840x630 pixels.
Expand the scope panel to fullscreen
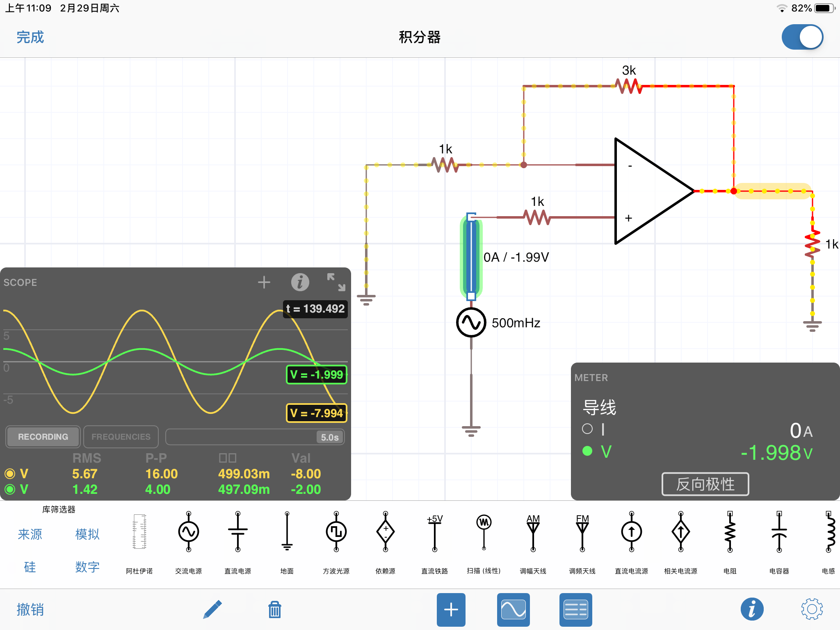click(x=336, y=282)
